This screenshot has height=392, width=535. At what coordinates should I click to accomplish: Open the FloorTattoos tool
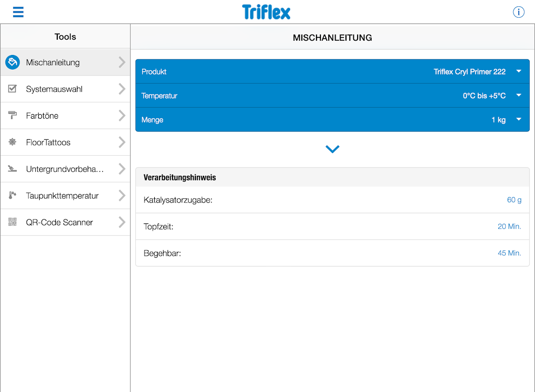(65, 142)
